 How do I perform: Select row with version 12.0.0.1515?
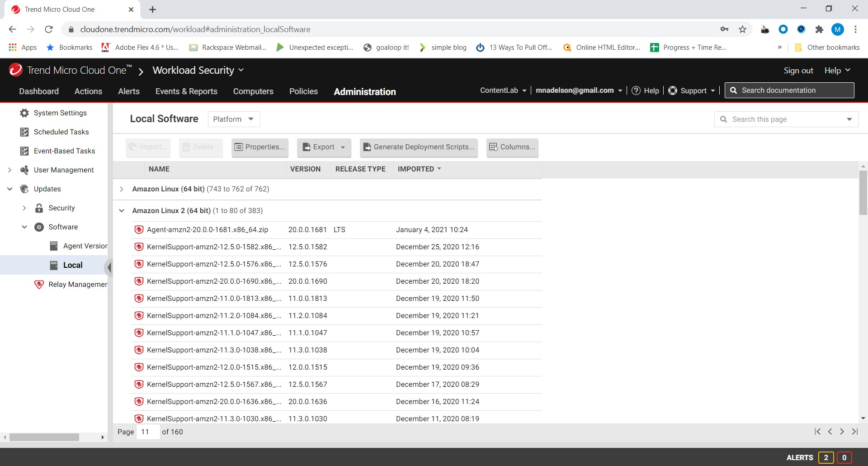[336, 367]
